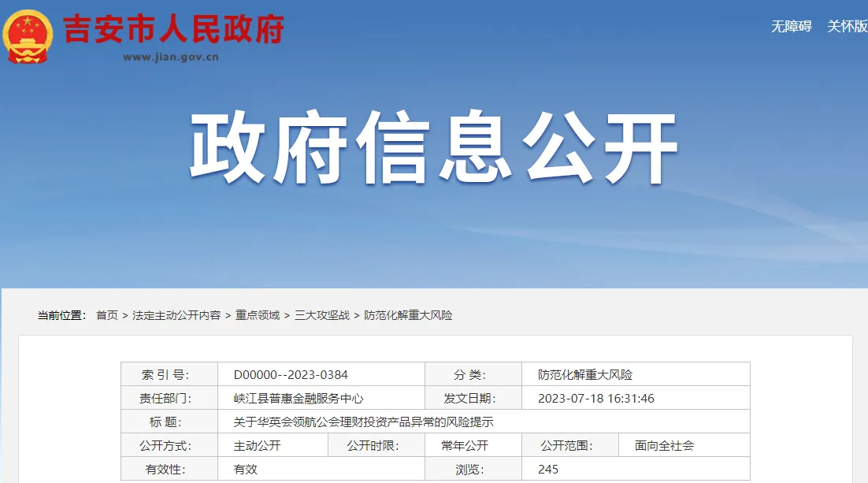Screen dimensions: 868x483
Task: Open 法定主动公开内容 breadcrumb link
Action: [x=176, y=315]
